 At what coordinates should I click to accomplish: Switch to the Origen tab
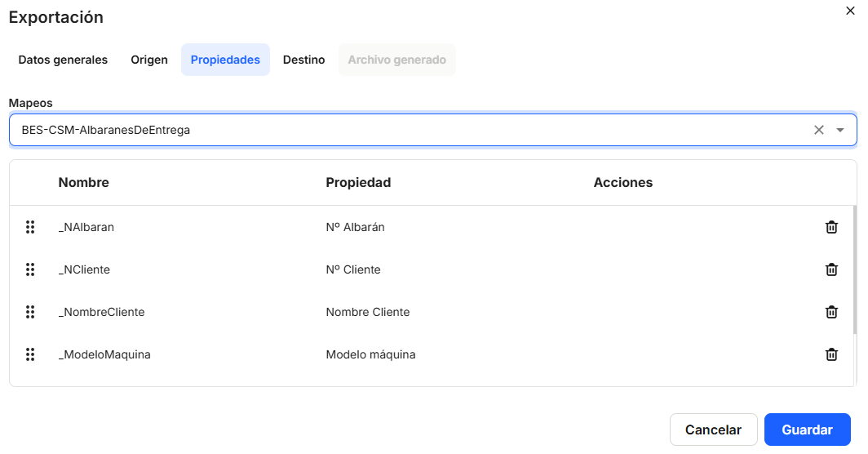tap(149, 60)
